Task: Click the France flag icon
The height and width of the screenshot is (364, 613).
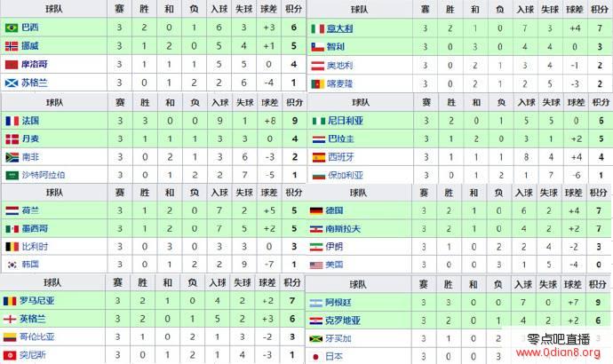Action: [x=12, y=121]
